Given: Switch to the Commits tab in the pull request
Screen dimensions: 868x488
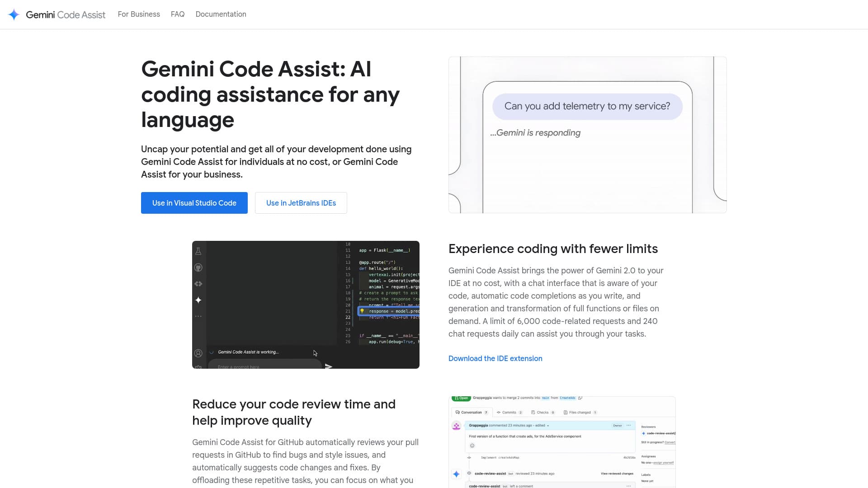Looking at the screenshot, I should 509,413.
